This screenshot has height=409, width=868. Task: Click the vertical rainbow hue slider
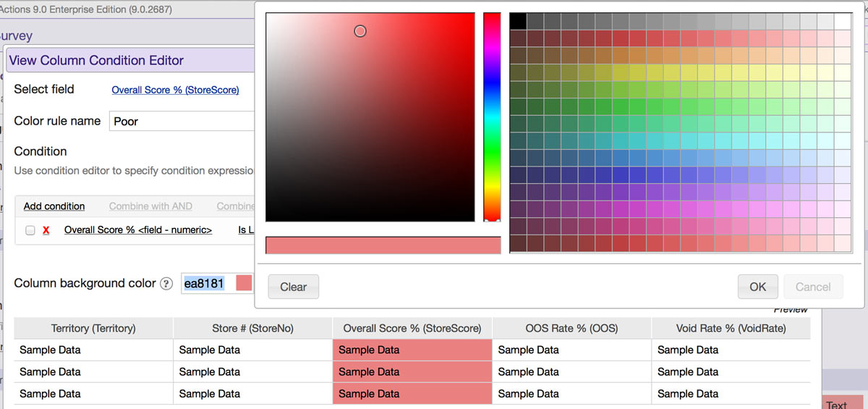pyautogui.click(x=492, y=116)
